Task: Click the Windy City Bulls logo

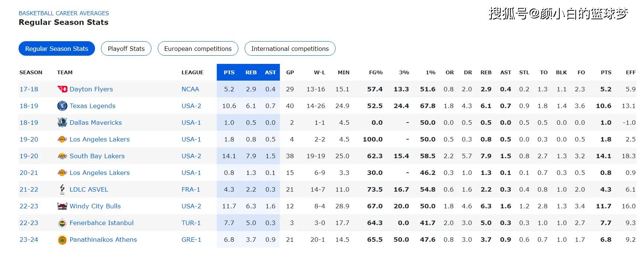Action: [62, 206]
